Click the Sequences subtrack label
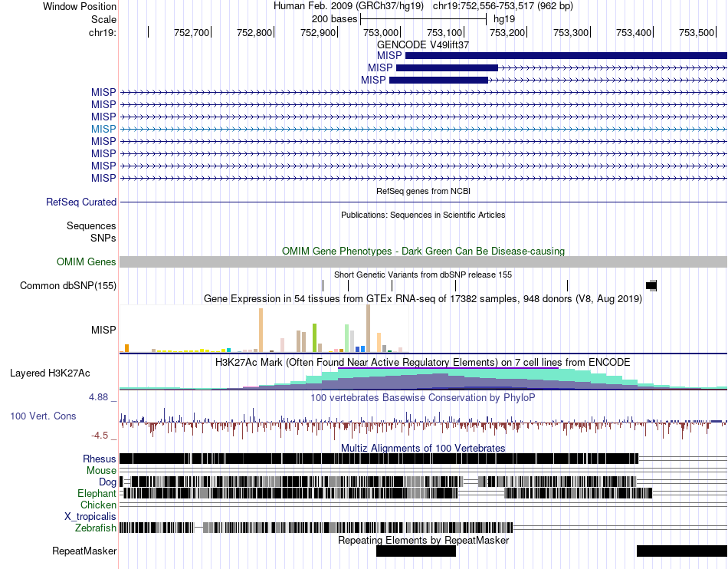Viewport: 728px width, 569px height. (91, 226)
